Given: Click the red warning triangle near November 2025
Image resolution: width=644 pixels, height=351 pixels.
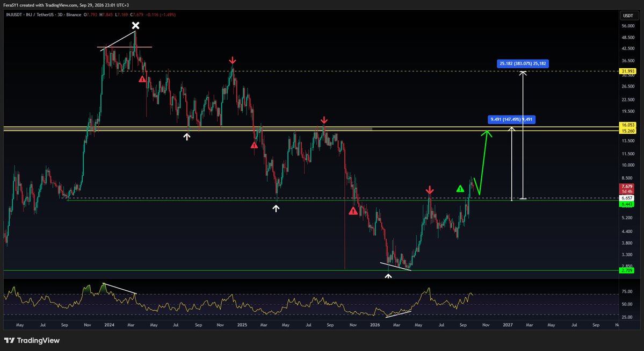Looking at the screenshot, I should coord(353,211).
